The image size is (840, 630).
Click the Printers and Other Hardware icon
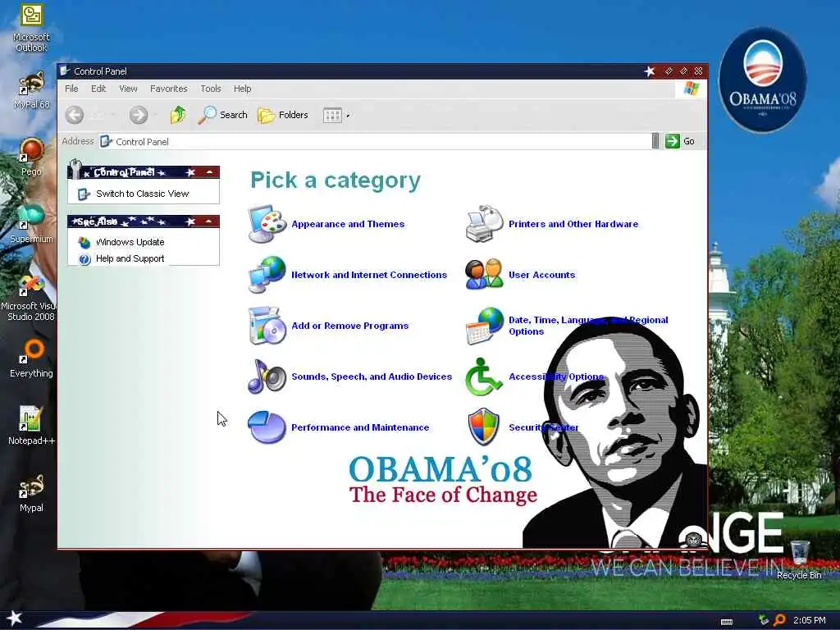click(484, 224)
